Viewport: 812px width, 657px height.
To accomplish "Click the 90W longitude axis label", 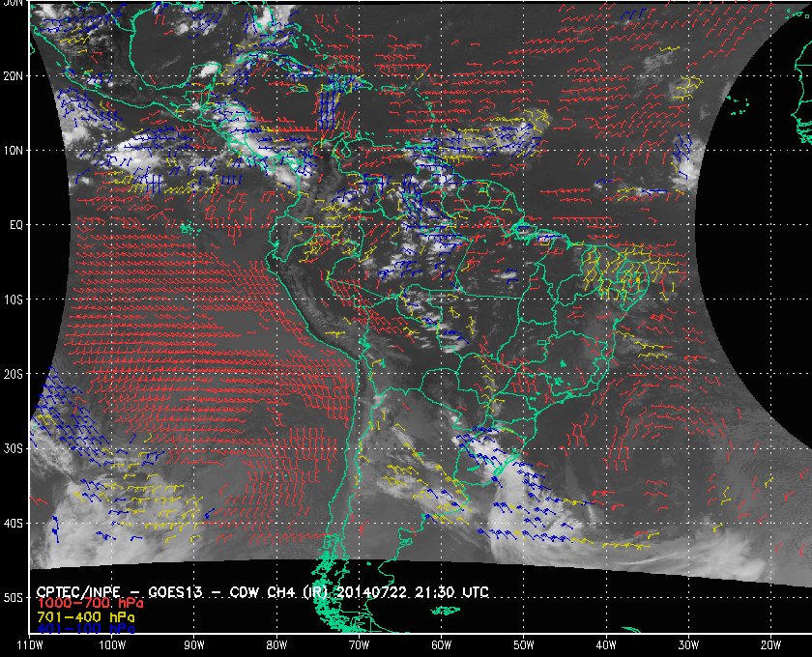I will [194, 643].
